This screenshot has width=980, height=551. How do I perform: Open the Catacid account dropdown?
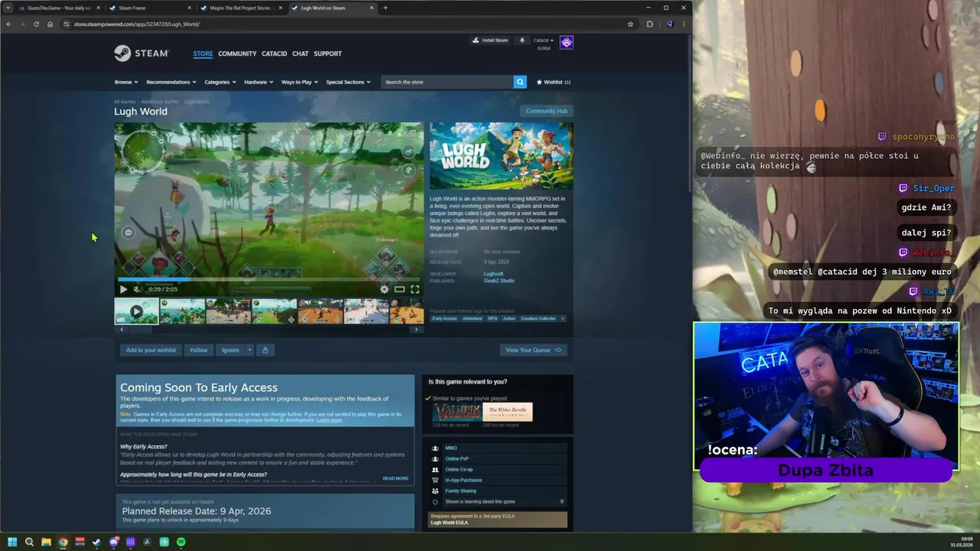[544, 40]
